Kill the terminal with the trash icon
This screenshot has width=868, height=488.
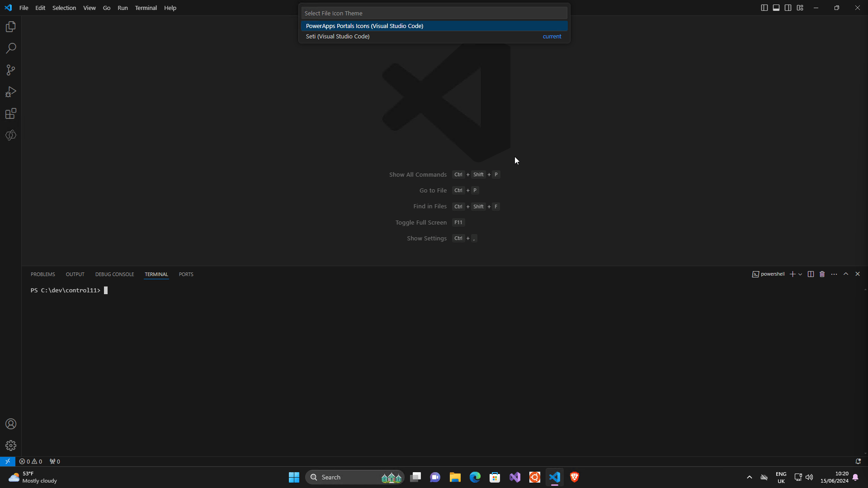click(x=822, y=274)
